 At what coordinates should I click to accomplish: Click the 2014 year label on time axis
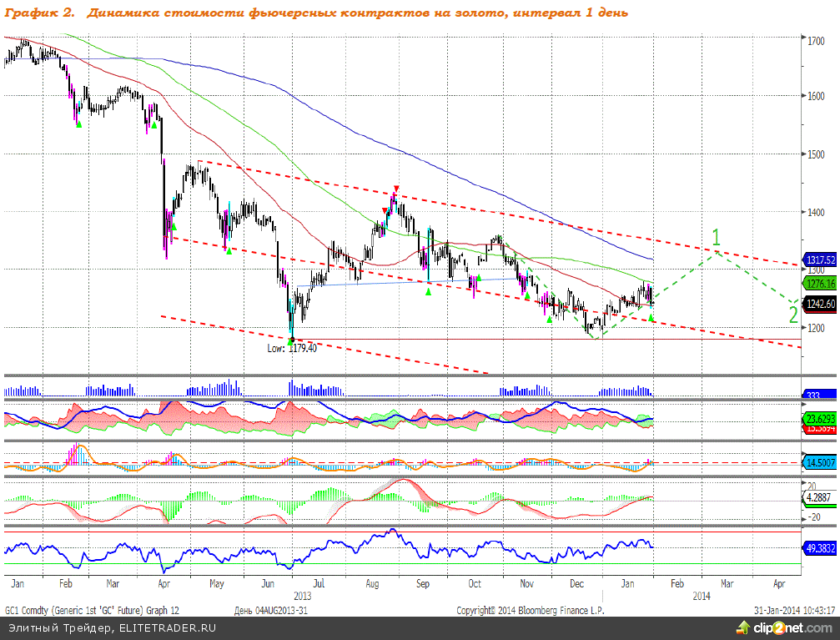(x=703, y=596)
